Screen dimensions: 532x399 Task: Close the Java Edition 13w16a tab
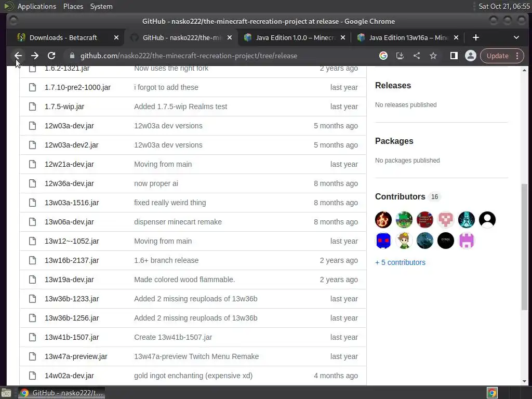(x=456, y=37)
